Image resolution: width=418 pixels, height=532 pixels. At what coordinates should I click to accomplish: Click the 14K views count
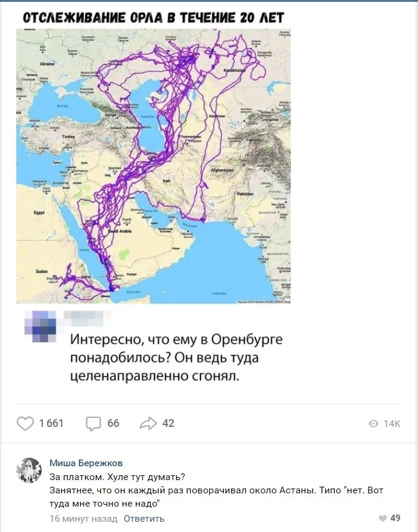click(392, 423)
